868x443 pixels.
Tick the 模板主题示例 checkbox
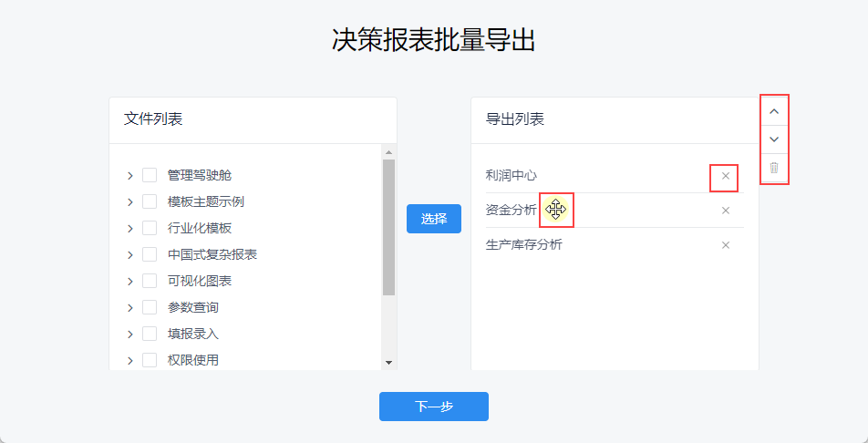point(150,201)
